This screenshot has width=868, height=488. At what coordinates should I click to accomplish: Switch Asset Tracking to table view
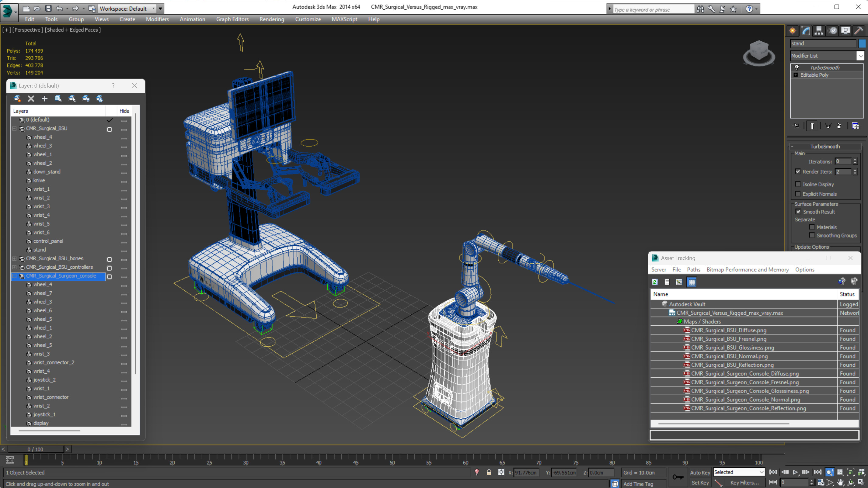tap(692, 282)
